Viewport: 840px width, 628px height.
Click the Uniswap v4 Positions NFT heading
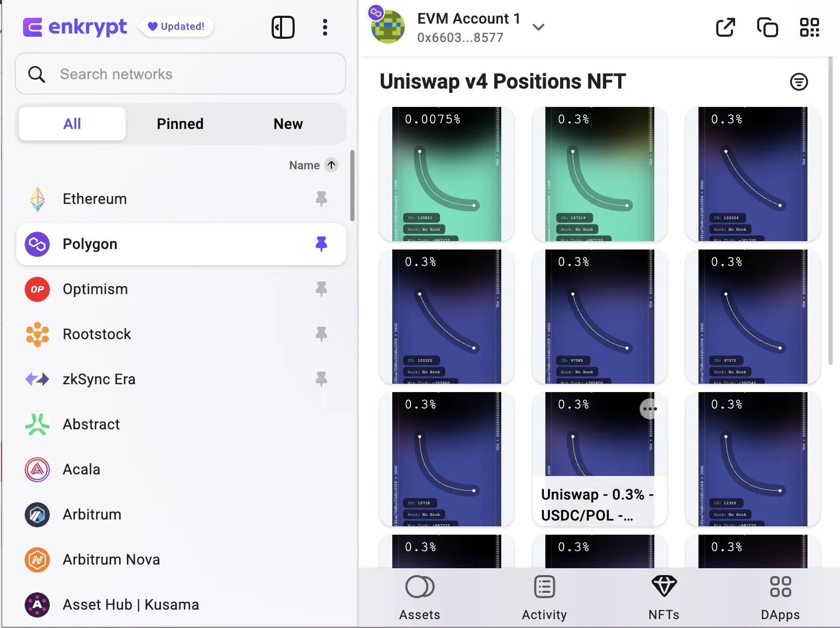pyautogui.click(x=503, y=82)
